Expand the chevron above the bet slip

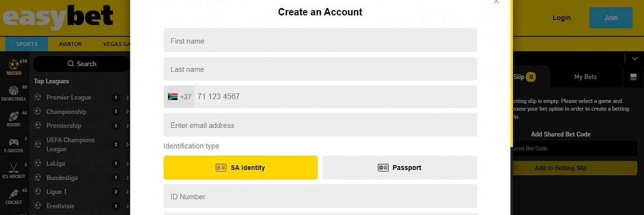tap(635, 59)
